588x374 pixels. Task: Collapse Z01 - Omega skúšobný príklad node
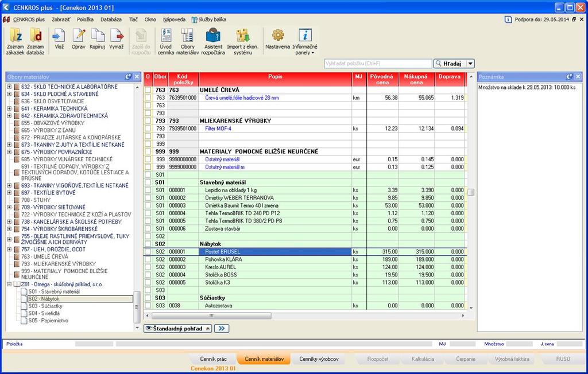pyautogui.click(x=9, y=285)
